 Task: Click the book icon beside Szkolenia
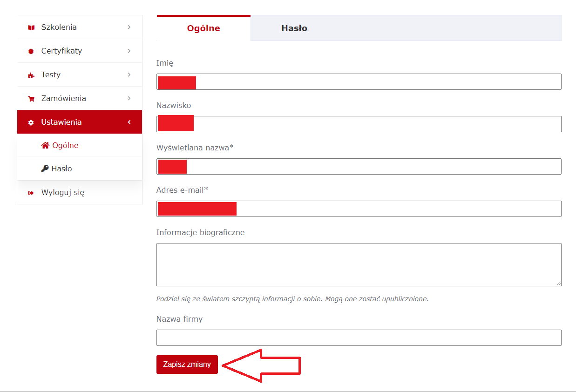click(x=31, y=27)
